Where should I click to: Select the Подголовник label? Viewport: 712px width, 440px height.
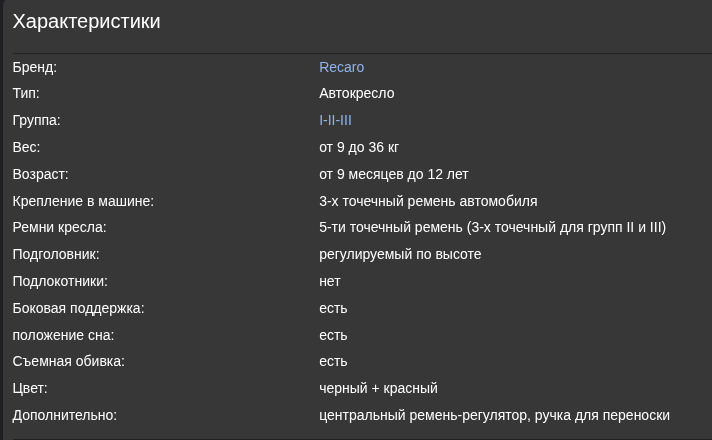[x=56, y=254]
